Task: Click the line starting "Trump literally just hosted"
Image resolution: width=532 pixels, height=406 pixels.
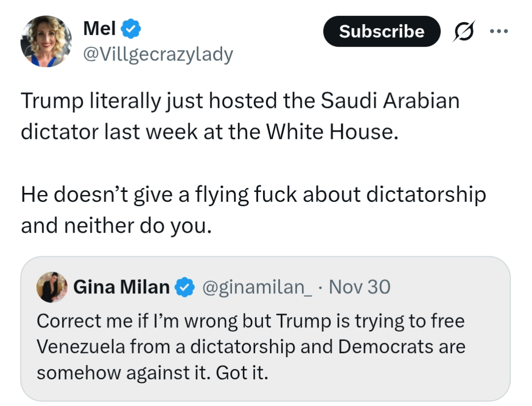Action: (240, 102)
